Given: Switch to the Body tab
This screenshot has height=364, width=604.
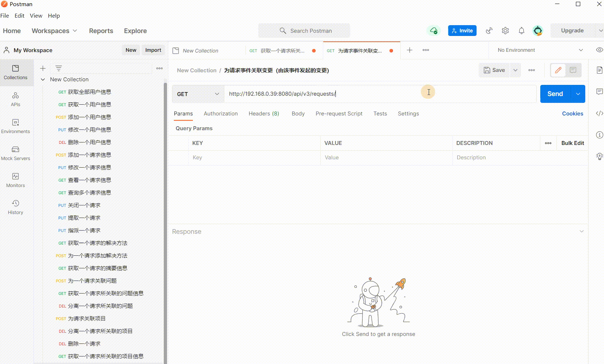Looking at the screenshot, I should (298, 114).
